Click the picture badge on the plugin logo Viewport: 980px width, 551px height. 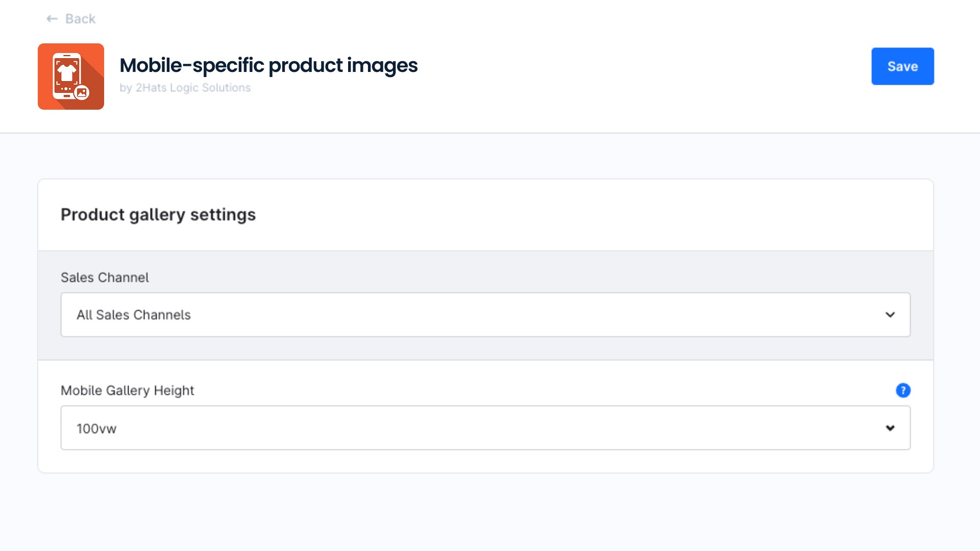click(x=82, y=93)
